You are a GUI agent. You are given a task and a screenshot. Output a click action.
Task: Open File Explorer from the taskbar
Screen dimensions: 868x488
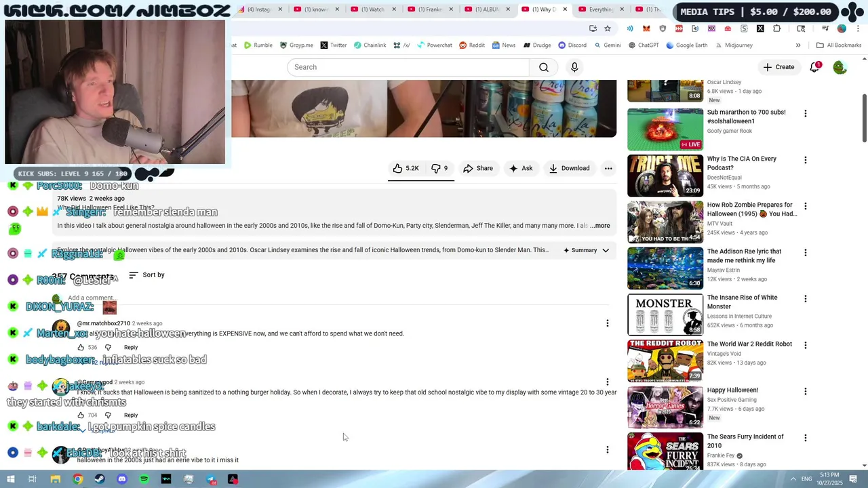tap(56, 479)
